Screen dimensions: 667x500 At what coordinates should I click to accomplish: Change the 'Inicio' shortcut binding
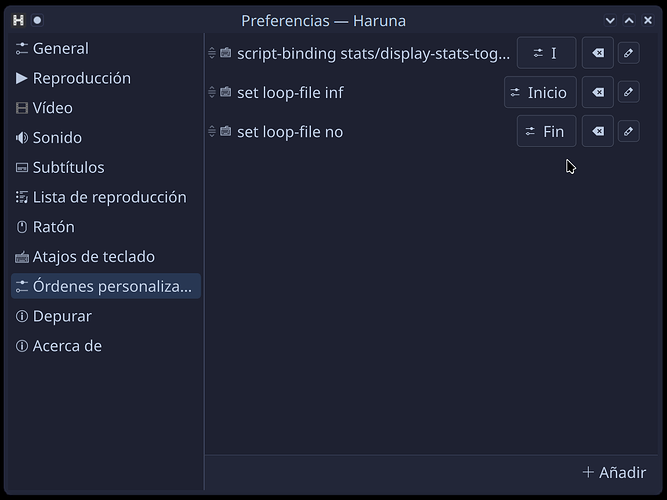coord(540,92)
